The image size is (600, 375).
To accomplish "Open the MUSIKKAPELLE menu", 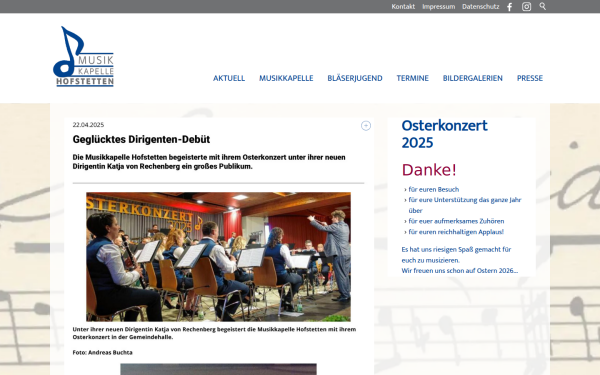I will [x=286, y=78].
